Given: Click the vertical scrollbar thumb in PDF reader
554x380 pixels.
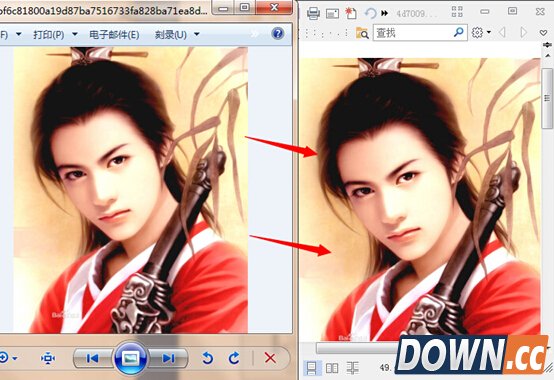Looking at the screenshot, I should pos(548,98).
